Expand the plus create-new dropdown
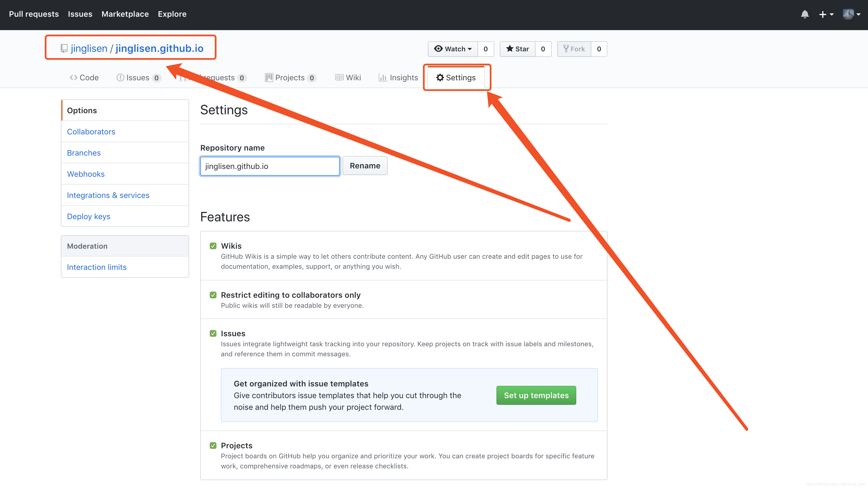This screenshot has width=868, height=489. (x=826, y=14)
